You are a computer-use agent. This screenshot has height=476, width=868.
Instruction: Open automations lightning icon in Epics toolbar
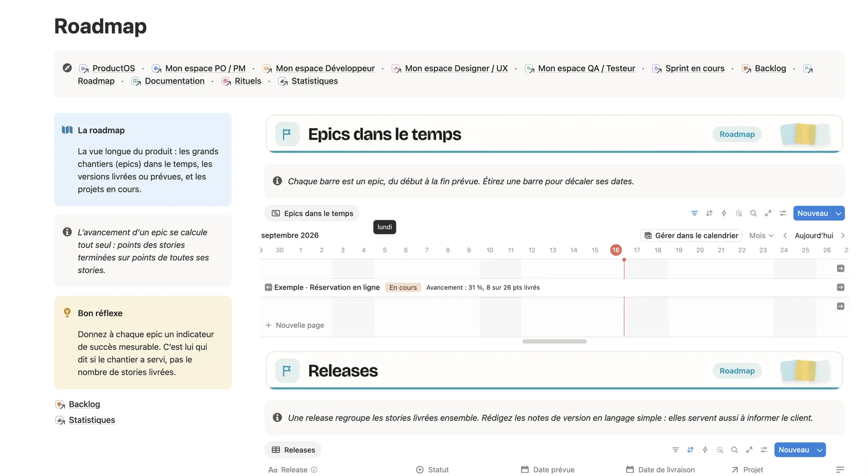pyautogui.click(x=724, y=213)
